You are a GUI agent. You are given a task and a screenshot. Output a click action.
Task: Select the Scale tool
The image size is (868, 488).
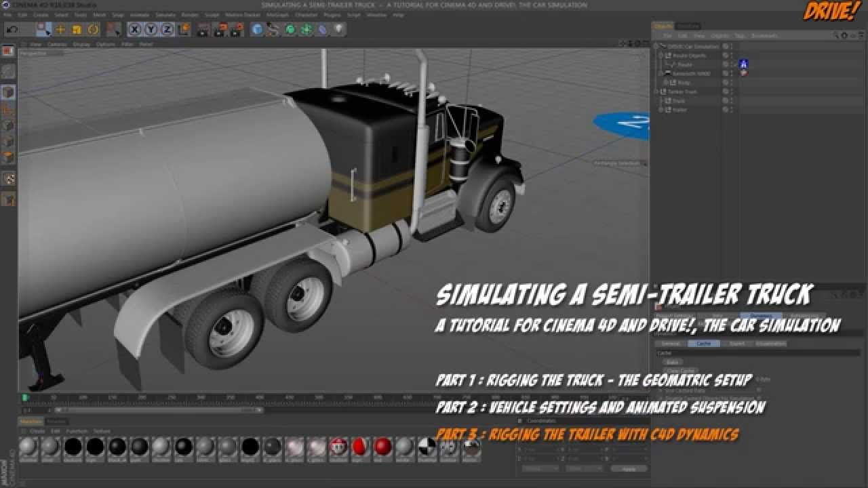click(x=77, y=30)
